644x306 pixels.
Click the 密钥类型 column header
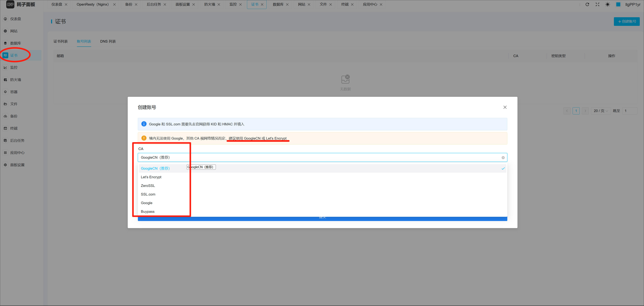558,56
